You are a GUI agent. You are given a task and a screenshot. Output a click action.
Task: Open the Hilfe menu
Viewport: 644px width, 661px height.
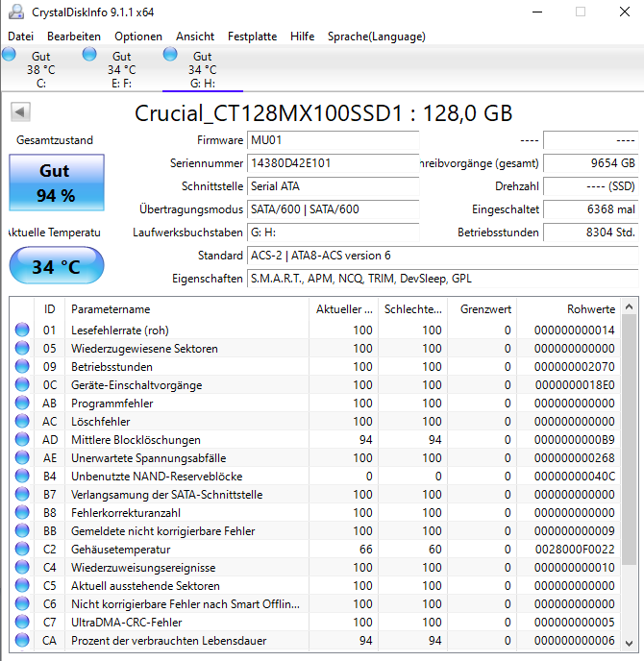[x=303, y=37]
